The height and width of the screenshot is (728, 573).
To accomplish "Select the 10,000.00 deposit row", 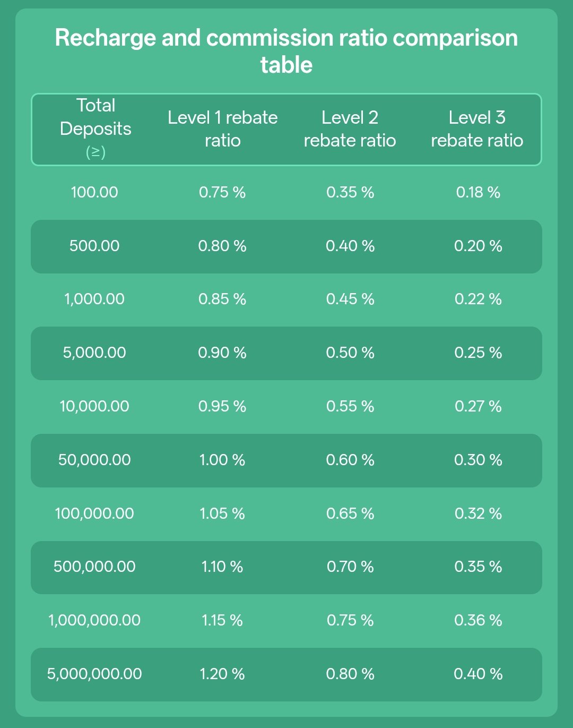I will [x=286, y=406].
